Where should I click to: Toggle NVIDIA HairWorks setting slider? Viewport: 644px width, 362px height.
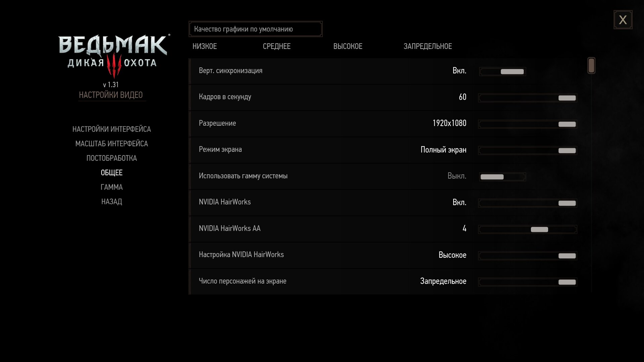tap(528, 203)
